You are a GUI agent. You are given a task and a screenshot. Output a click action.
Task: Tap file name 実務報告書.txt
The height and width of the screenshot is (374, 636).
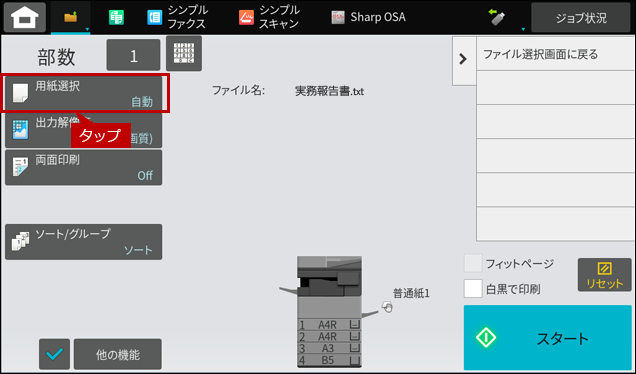pos(329,91)
